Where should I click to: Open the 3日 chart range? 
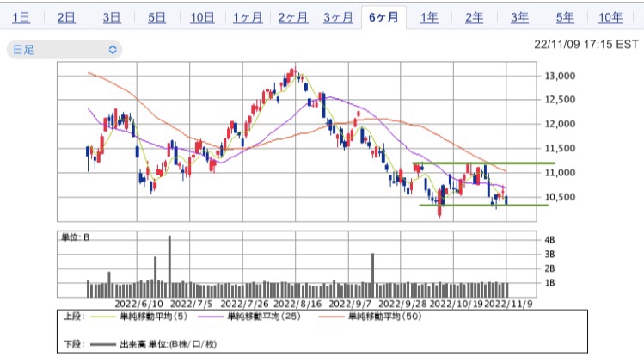point(111,18)
